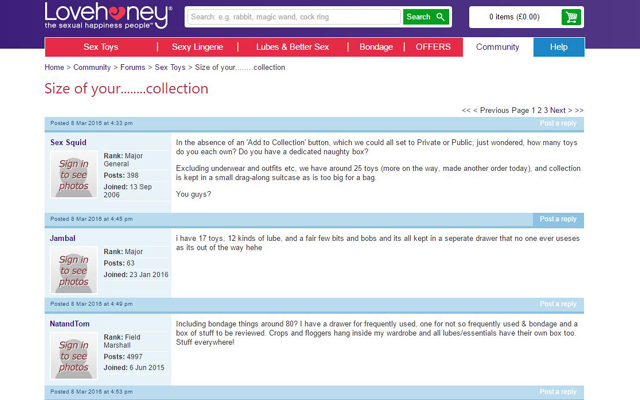Click Sex Squid's Posts: 398 text
This screenshot has height=400, width=640.
coord(121,176)
